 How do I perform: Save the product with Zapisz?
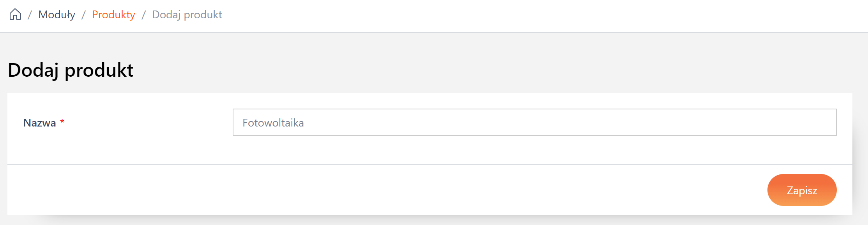click(802, 190)
